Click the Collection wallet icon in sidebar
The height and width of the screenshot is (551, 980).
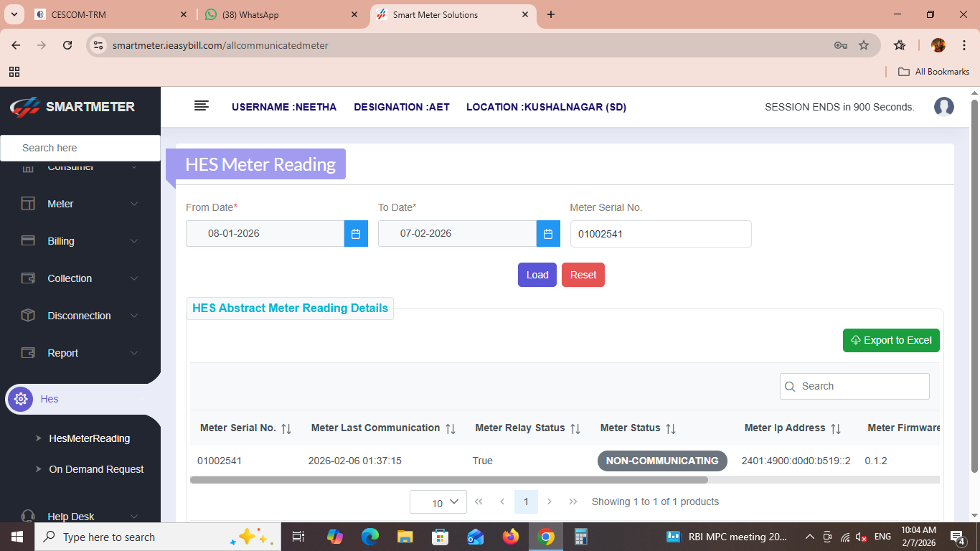pos(28,278)
